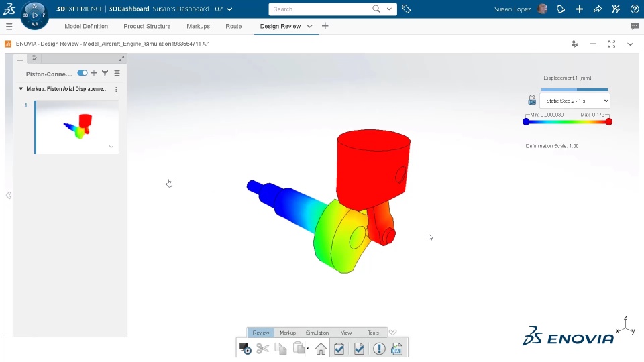Select the View toolbar tab
This screenshot has height=362, width=644.
346,333
